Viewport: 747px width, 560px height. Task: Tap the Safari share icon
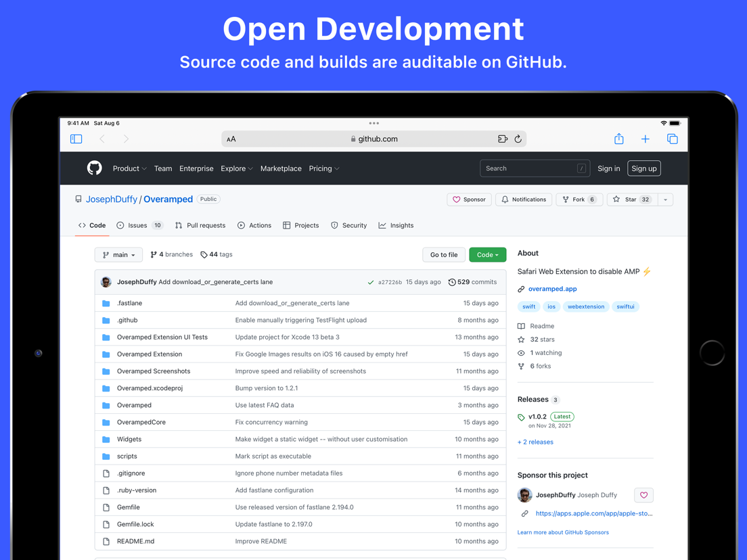tap(619, 139)
